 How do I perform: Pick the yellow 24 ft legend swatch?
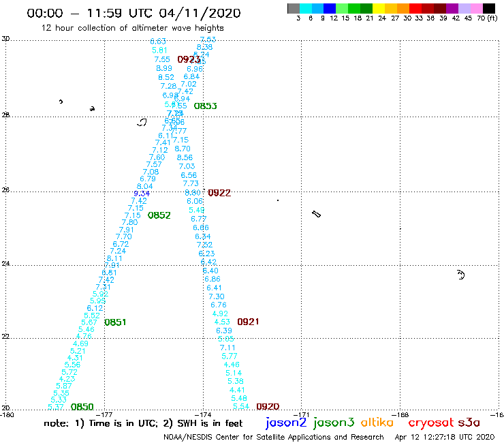coord(379,8)
